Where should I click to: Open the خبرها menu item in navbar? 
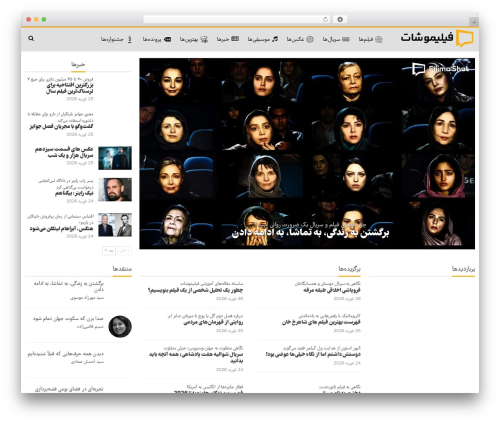tap(223, 39)
